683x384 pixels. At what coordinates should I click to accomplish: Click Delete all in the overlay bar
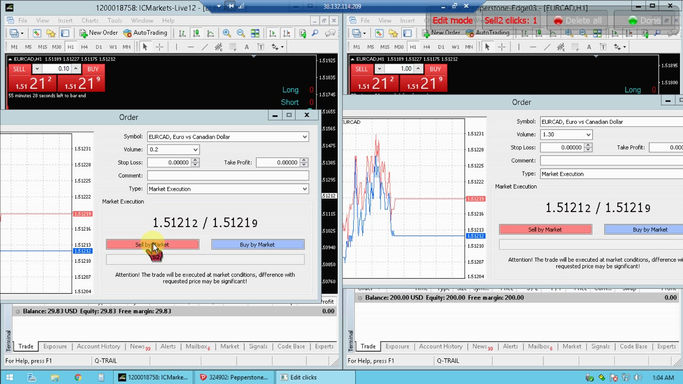click(578, 20)
